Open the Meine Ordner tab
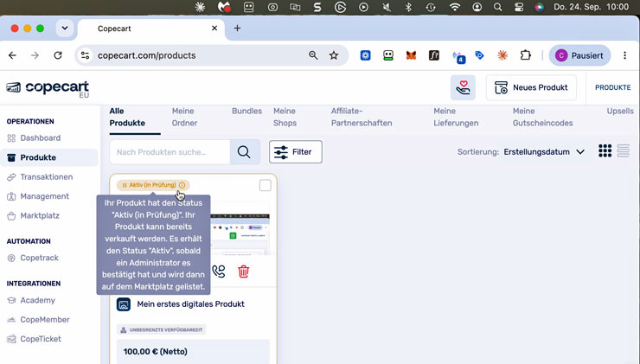This screenshot has height=364, width=640. pos(184,117)
